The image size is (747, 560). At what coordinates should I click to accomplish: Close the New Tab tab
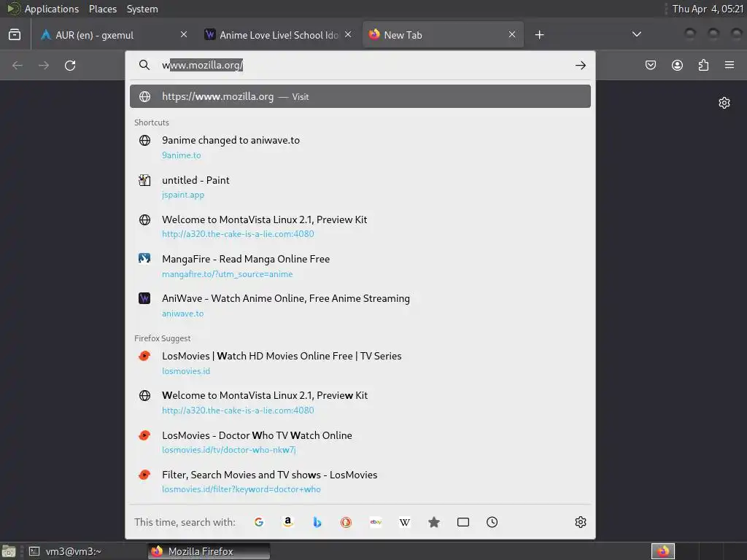512,34
